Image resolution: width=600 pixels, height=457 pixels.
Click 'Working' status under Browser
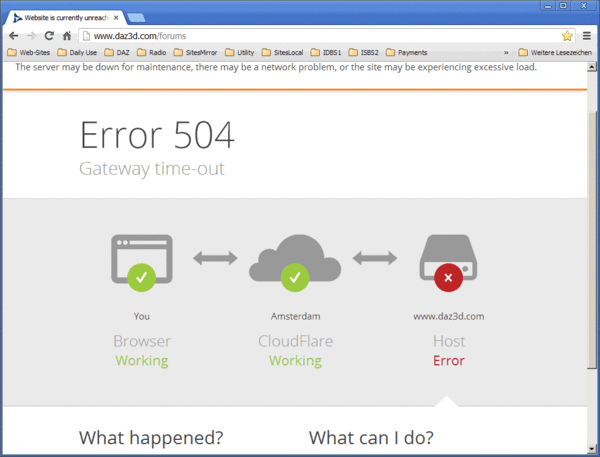(x=142, y=361)
